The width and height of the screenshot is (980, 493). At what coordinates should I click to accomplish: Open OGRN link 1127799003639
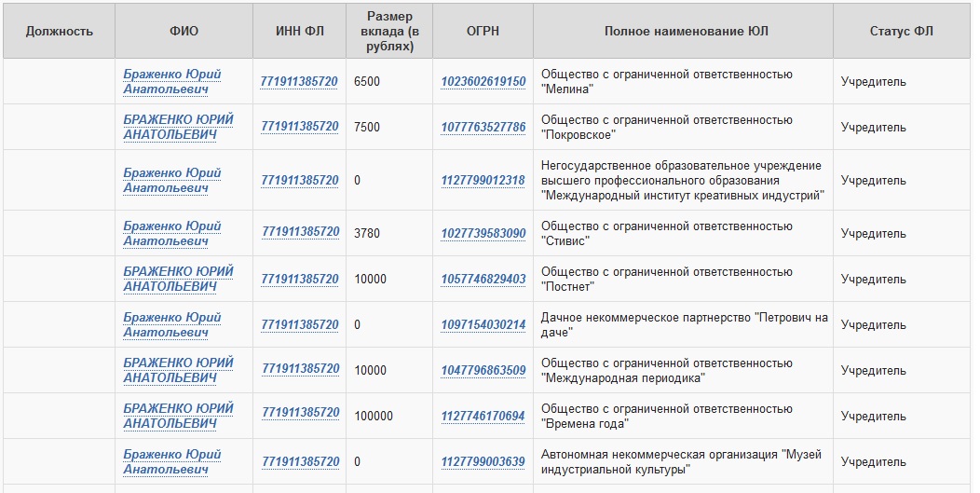(x=483, y=462)
